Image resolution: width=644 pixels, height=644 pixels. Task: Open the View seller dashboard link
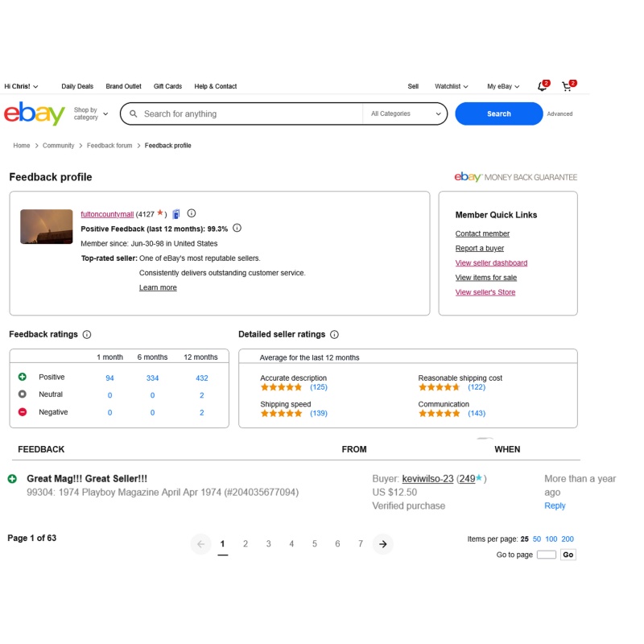pyautogui.click(x=491, y=263)
